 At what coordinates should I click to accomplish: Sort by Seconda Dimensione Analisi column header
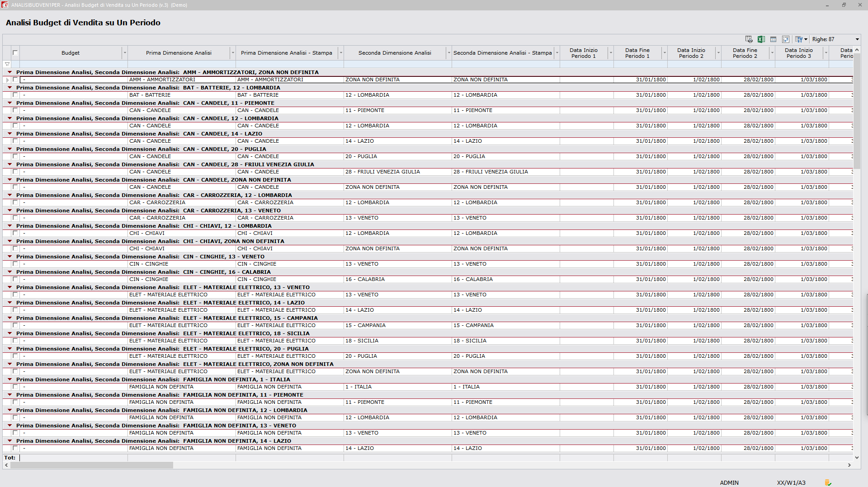point(395,53)
